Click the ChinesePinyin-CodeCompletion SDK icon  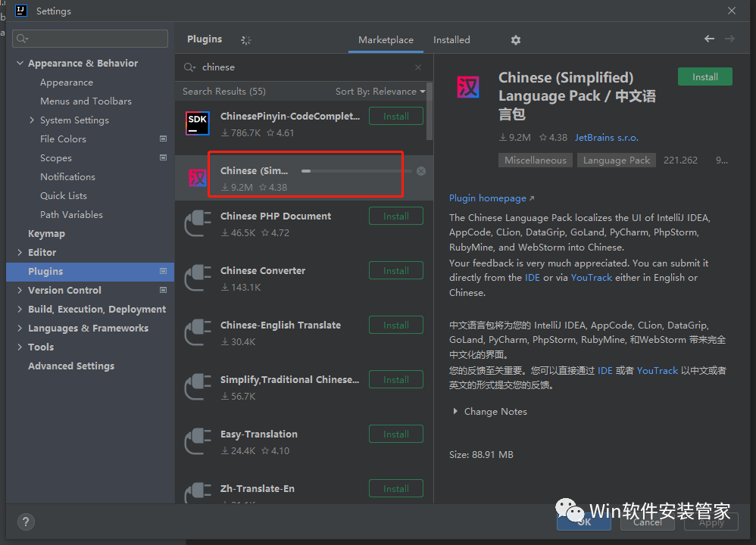[198, 123]
